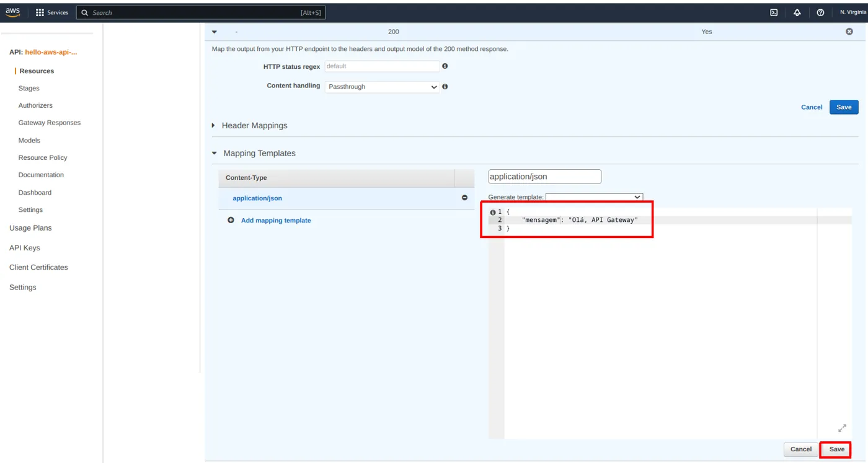Image resolution: width=868 pixels, height=463 pixels.
Task: Open the N. Virginia region selector
Action: click(853, 12)
